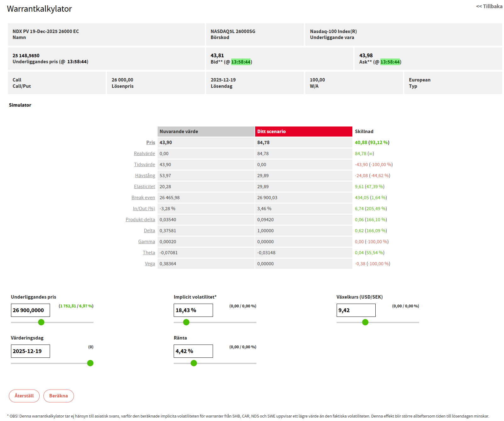Open the Vega term link

pos(150,264)
